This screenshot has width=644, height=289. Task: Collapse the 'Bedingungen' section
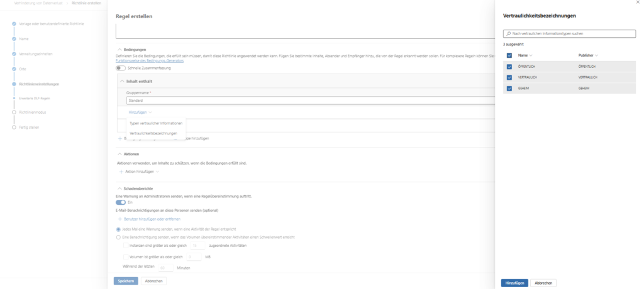tap(119, 49)
